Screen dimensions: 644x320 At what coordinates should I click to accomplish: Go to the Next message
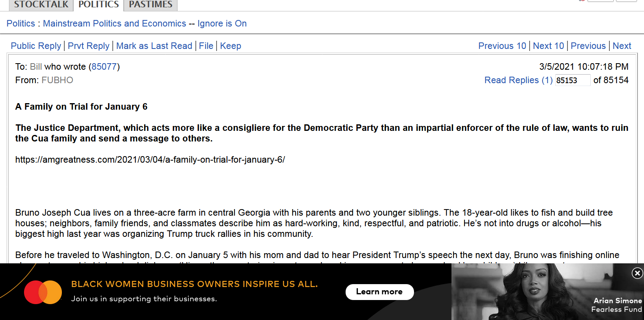(x=622, y=46)
